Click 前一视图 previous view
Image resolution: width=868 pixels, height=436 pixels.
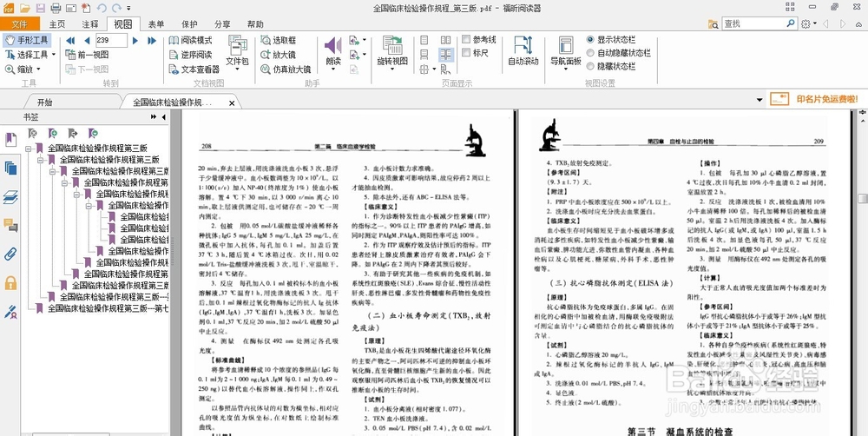click(87, 55)
